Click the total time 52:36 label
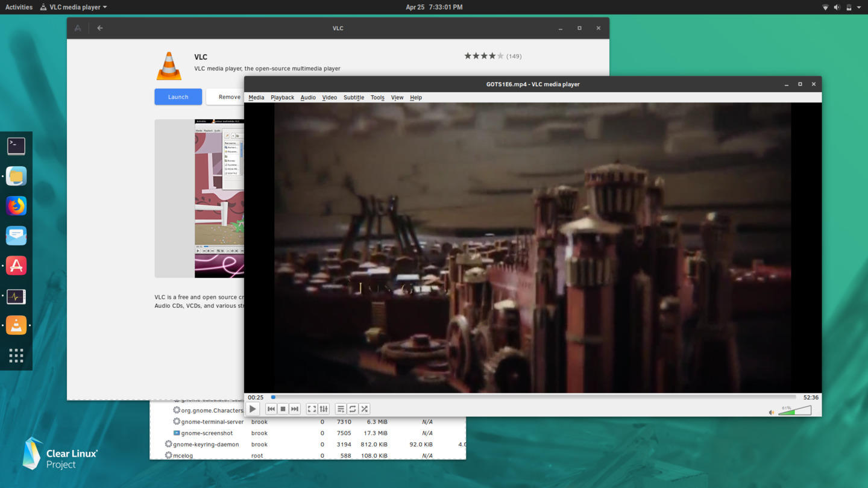The image size is (868, 488). 811,398
